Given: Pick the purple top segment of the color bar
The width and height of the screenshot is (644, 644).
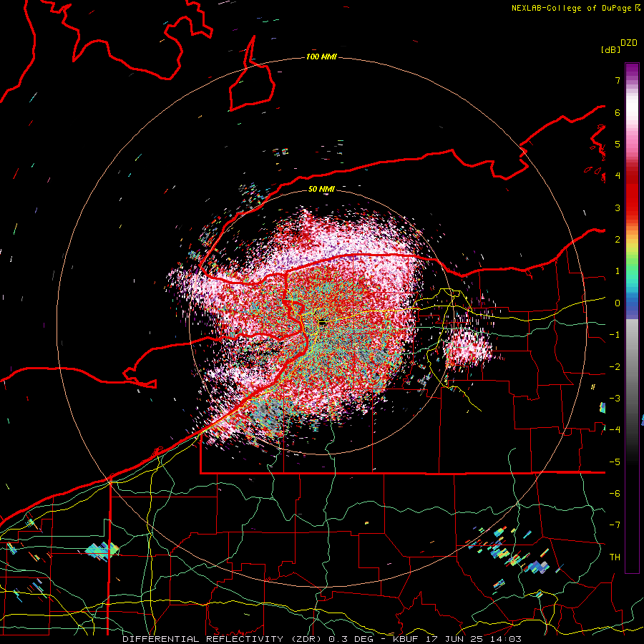Looking at the screenshot, I should [x=632, y=70].
